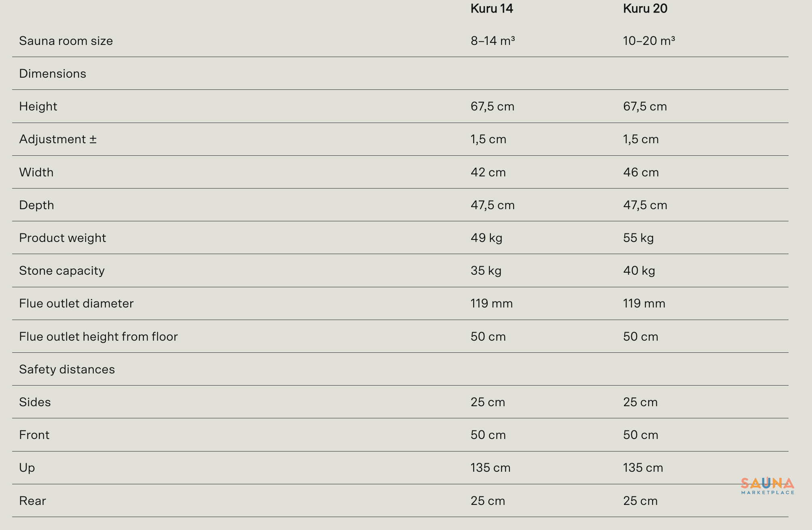
Task: Click the Rear safety distance label
Action: (33, 501)
